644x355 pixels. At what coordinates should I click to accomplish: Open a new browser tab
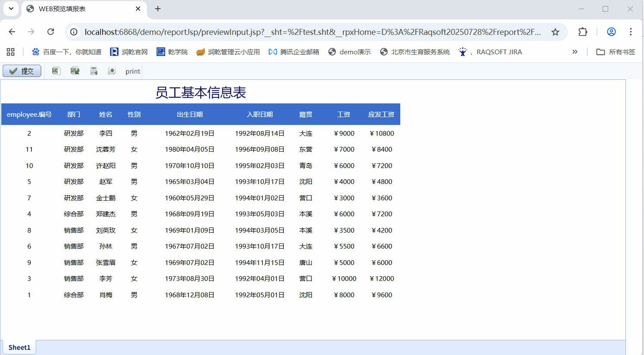[x=158, y=9]
